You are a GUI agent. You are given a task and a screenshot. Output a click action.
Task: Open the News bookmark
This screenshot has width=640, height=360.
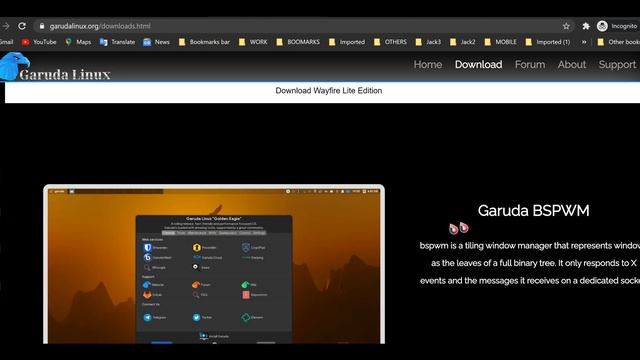156,42
